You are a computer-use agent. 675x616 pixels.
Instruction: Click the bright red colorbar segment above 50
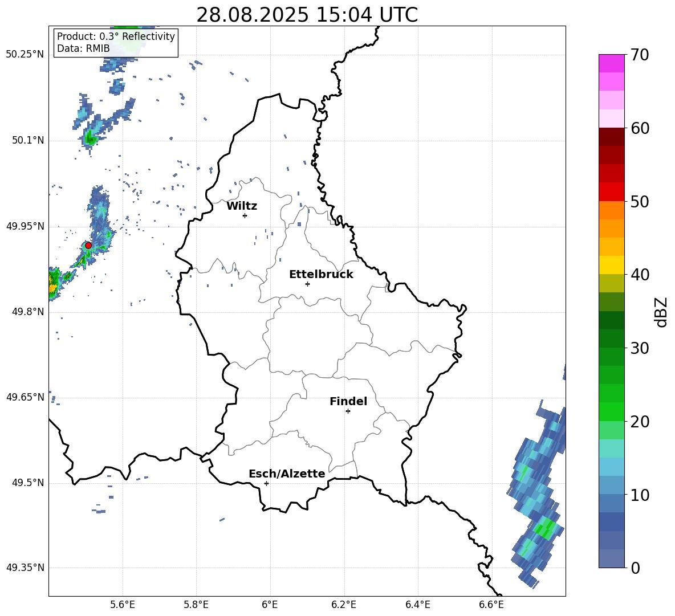tap(611, 192)
